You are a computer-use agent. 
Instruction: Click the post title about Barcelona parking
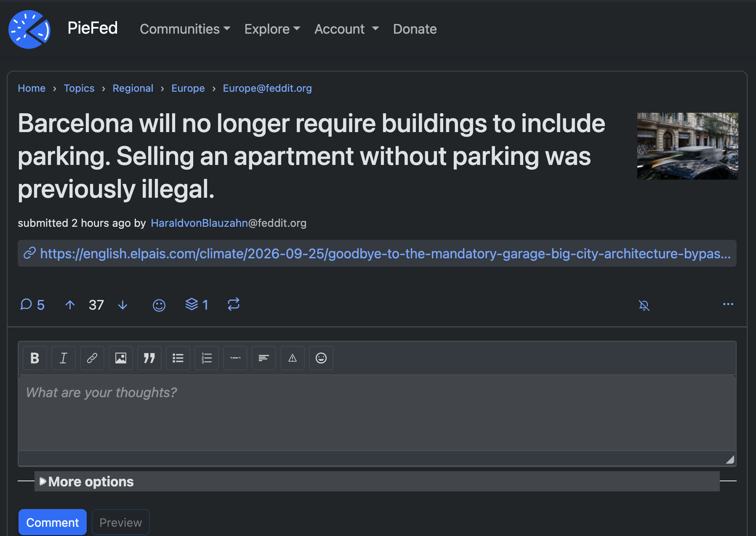click(x=311, y=156)
